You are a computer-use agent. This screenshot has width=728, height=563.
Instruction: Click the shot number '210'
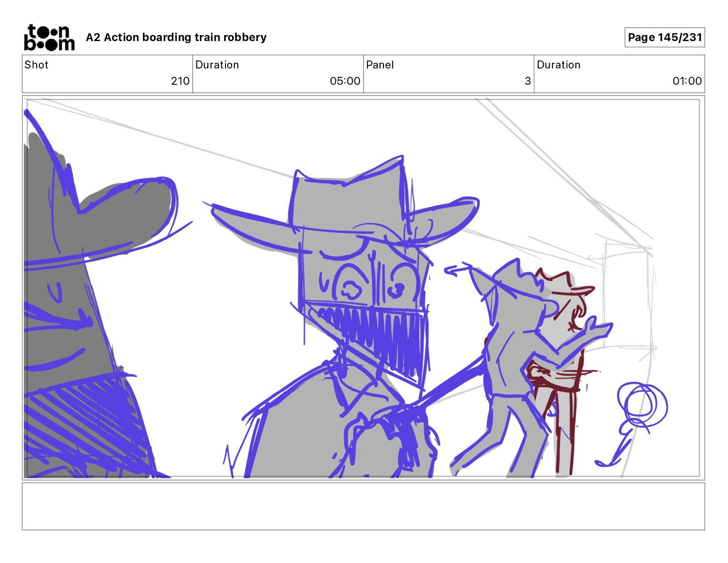[x=180, y=81]
